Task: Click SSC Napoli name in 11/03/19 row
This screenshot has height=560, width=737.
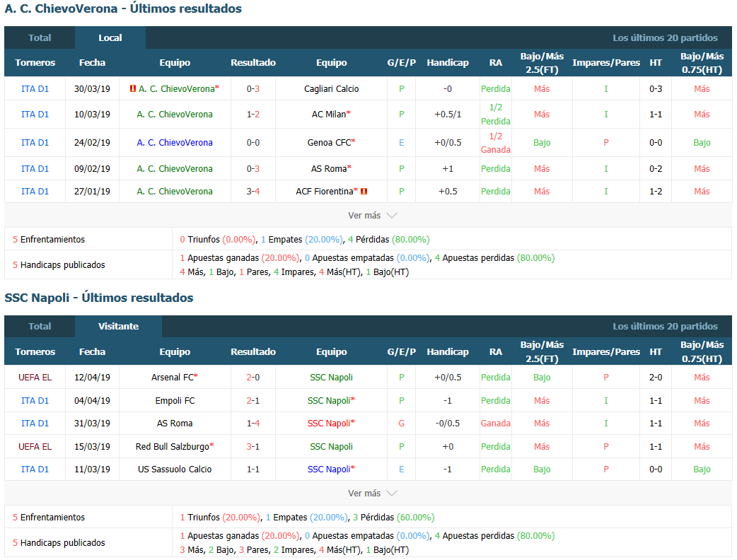Action: click(x=329, y=469)
